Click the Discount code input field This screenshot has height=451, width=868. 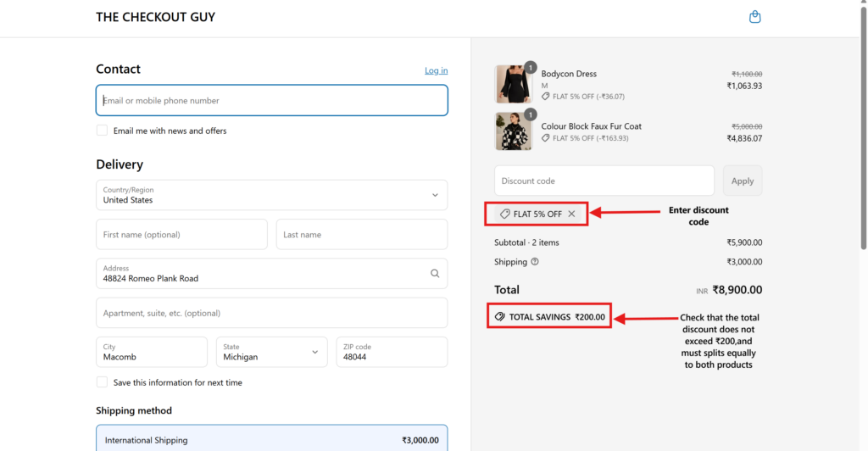pyautogui.click(x=604, y=181)
